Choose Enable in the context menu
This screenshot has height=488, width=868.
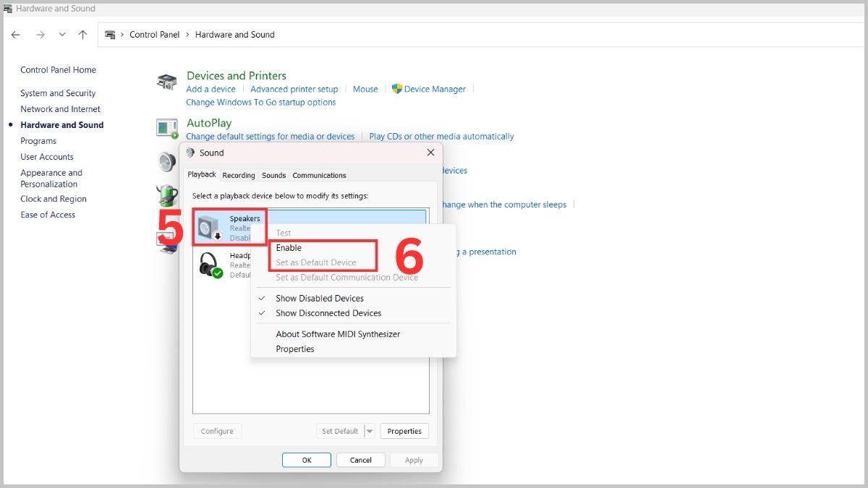pos(289,248)
